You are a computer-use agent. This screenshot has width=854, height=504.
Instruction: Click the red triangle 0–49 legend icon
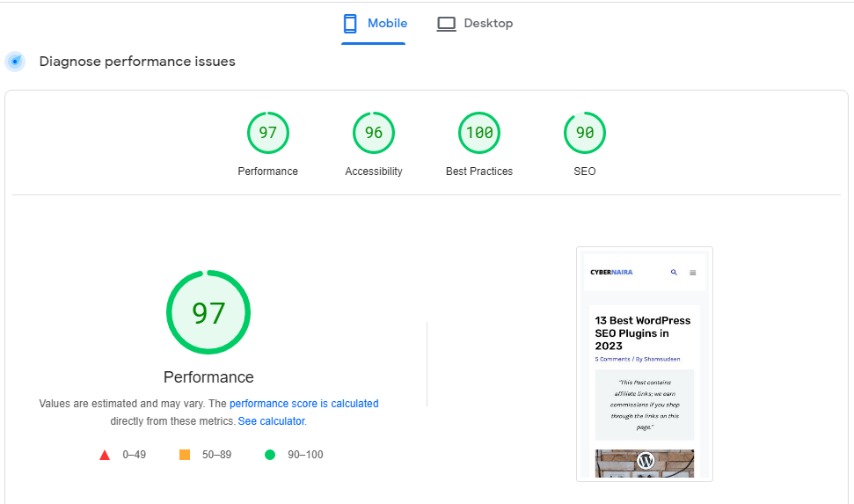[105, 455]
